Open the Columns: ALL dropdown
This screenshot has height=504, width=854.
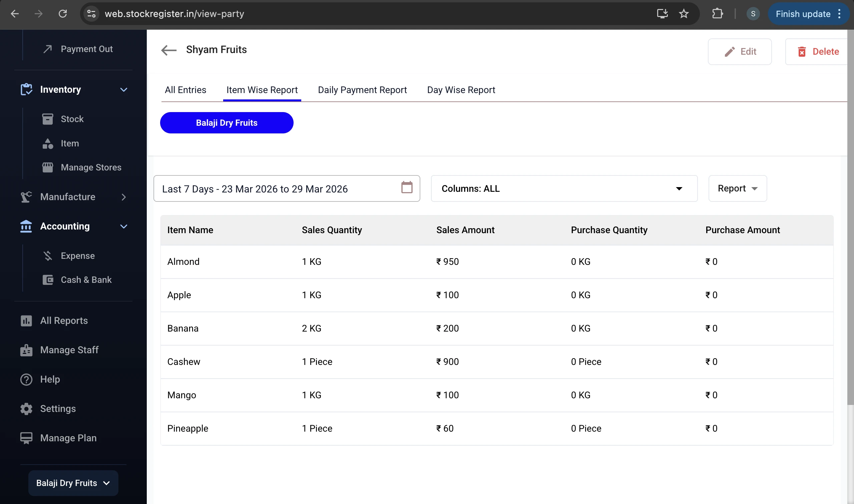pyautogui.click(x=564, y=188)
